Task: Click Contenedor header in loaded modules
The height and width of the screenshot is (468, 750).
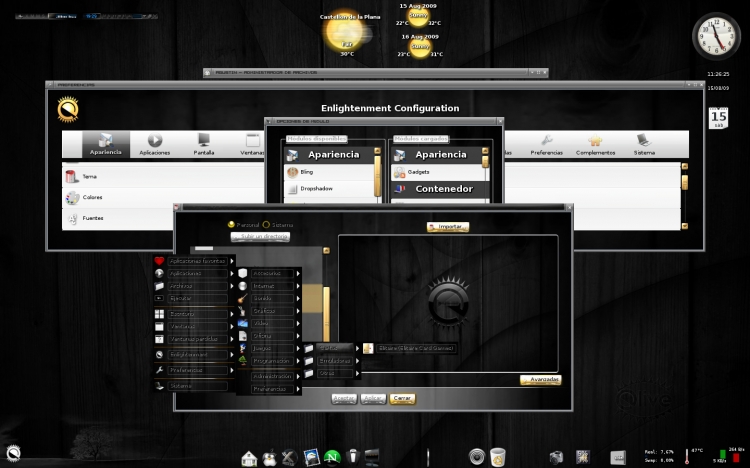Action: click(441, 189)
